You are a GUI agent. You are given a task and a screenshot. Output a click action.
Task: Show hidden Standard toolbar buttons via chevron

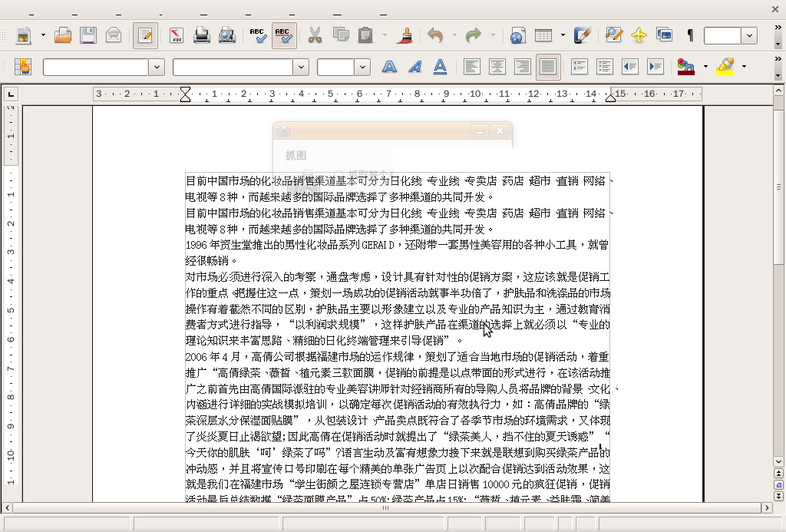coord(778,28)
